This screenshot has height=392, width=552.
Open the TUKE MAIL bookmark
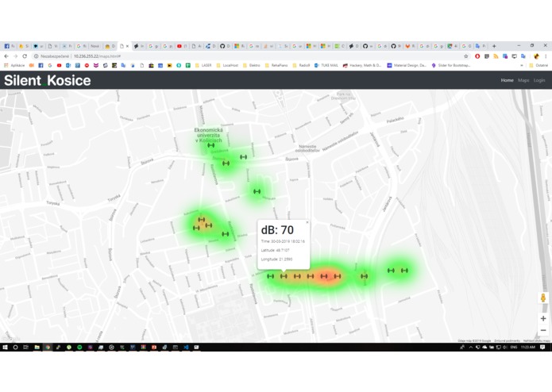coord(326,65)
